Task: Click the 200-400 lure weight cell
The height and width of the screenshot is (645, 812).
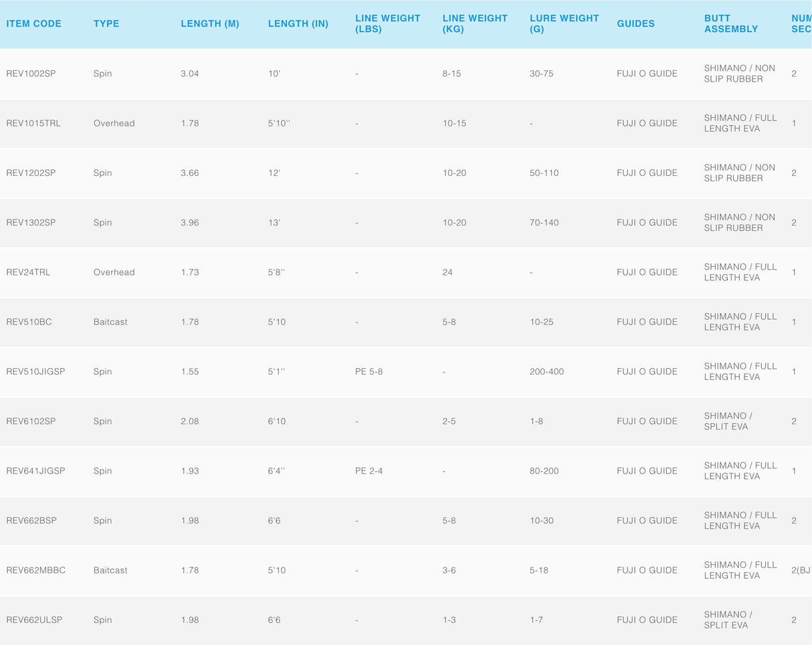Action: click(546, 371)
